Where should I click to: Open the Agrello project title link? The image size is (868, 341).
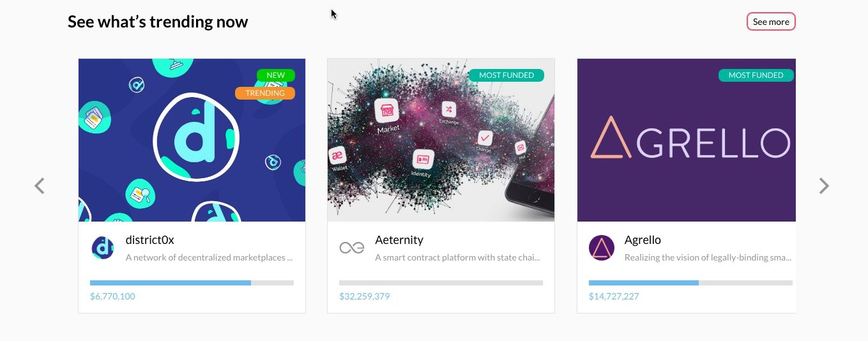pyautogui.click(x=643, y=240)
